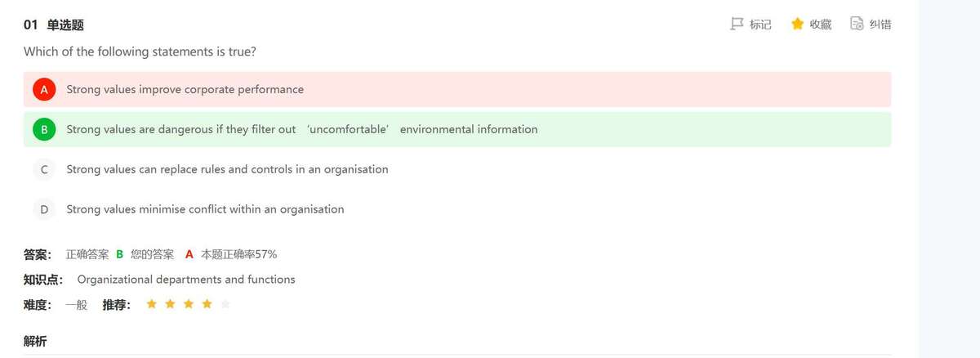
Task: Click the 纠错 text label
Action: [880, 25]
